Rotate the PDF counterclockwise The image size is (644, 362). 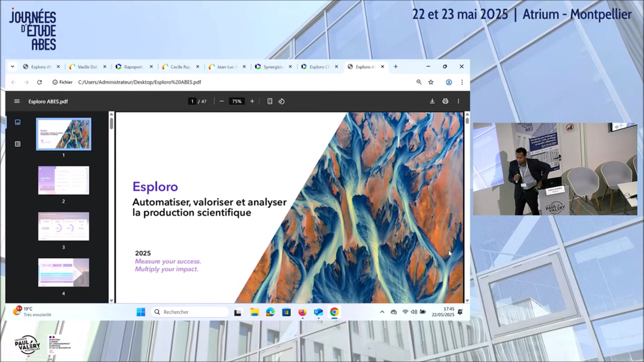point(281,101)
